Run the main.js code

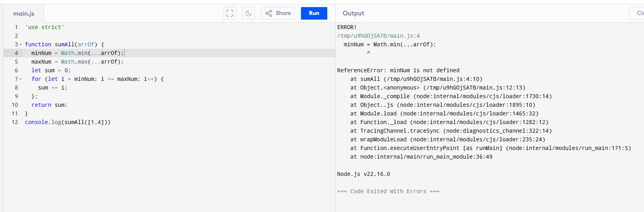314,13
